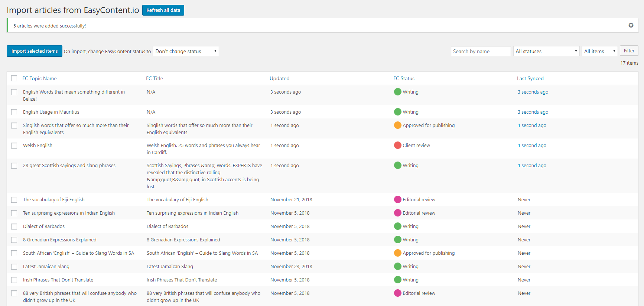The image size is (644, 306).
Task: Sort table by Last Synced column
Action: [530, 78]
